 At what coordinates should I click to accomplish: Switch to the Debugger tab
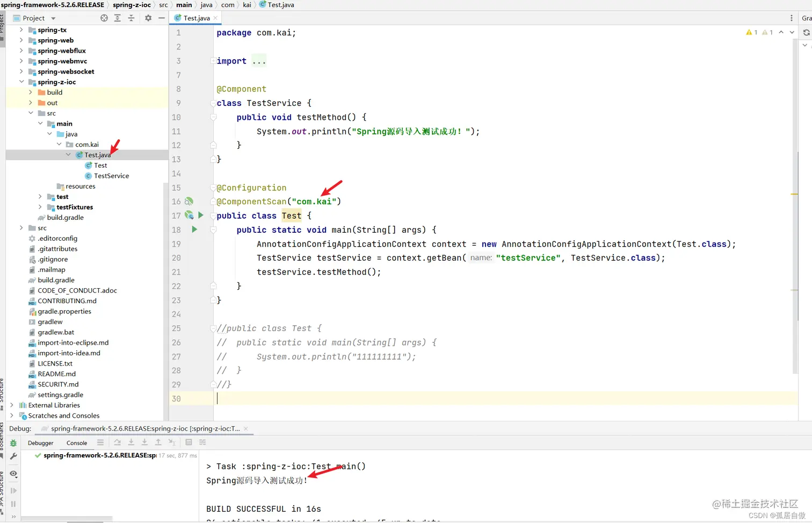click(41, 443)
